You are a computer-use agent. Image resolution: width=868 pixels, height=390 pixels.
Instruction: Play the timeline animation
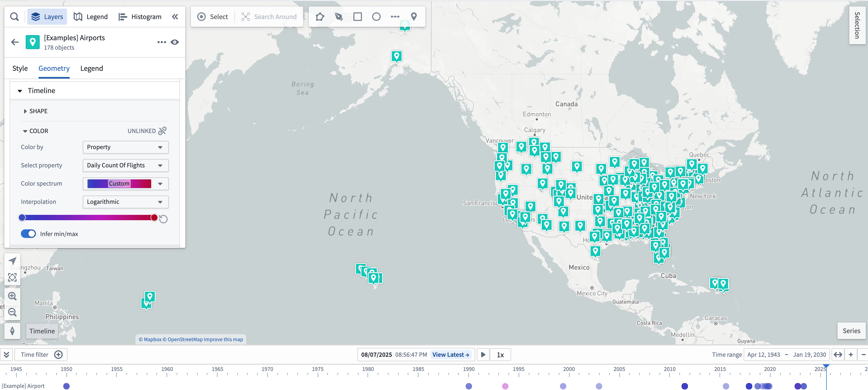483,355
